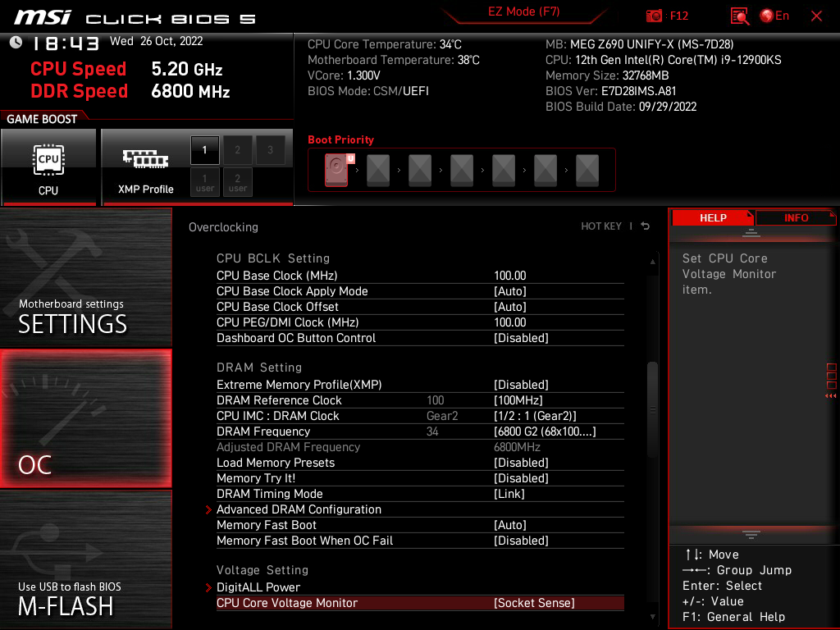
Task: Open the SETTINGS motherboard section
Action: 85,277
